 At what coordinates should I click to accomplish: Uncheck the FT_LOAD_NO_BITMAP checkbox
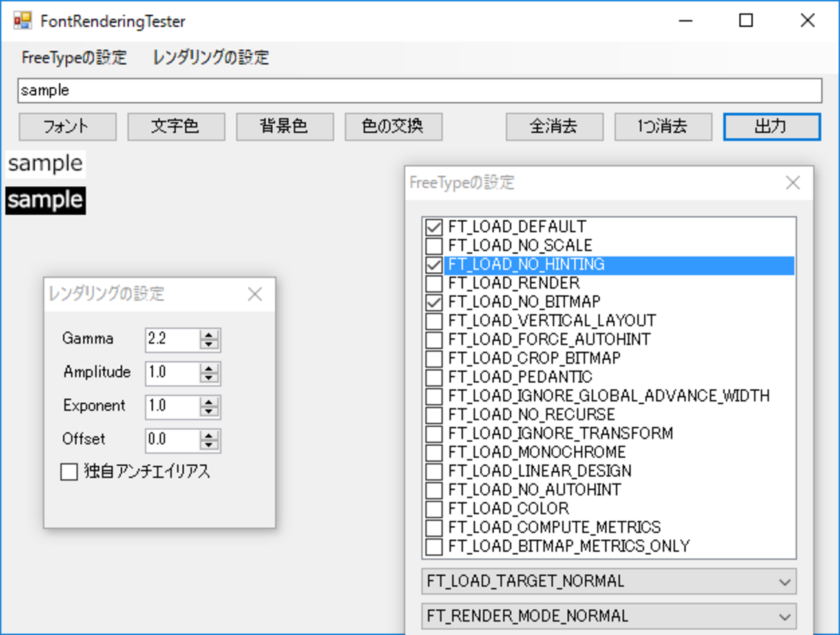(434, 302)
